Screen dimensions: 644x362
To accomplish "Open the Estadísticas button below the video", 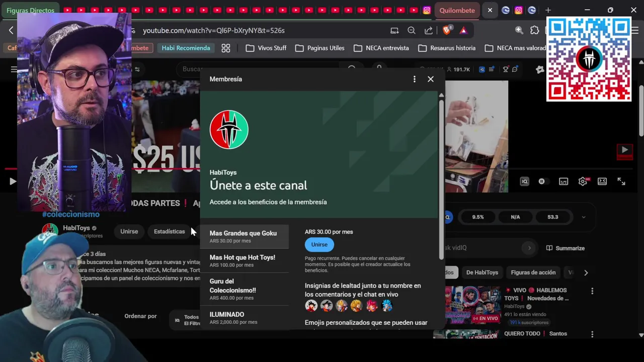I will (170, 231).
